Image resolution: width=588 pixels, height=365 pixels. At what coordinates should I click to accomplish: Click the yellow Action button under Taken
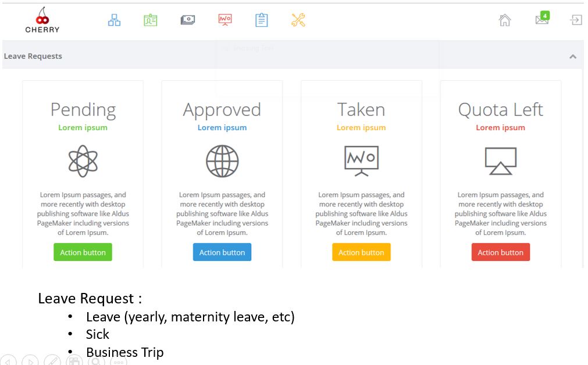point(361,252)
